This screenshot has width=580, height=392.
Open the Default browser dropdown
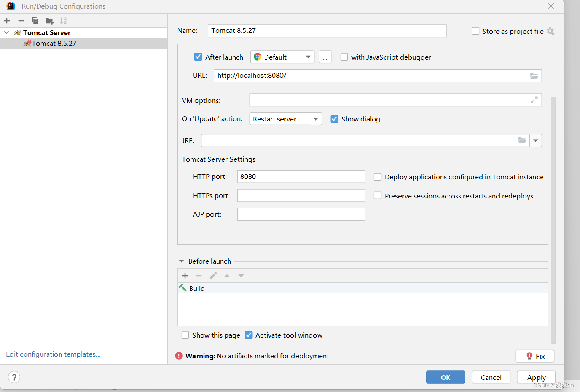click(282, 57)
